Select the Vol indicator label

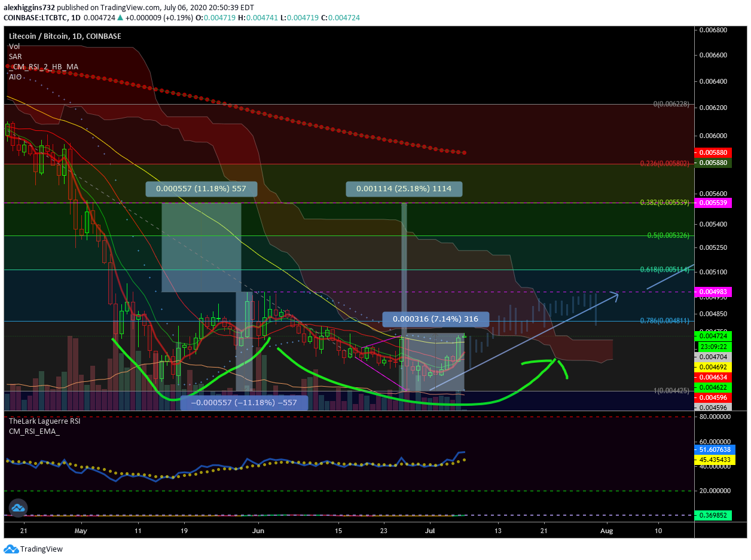pyautogui.click(x=14, y=46)
